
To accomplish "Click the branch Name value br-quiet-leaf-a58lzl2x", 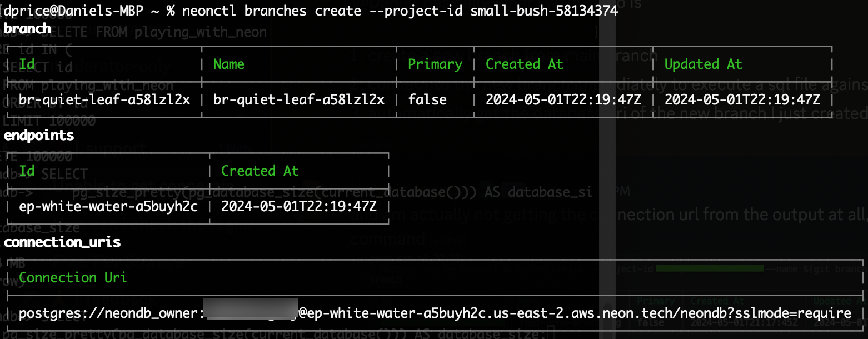I will tap(299, 100).
